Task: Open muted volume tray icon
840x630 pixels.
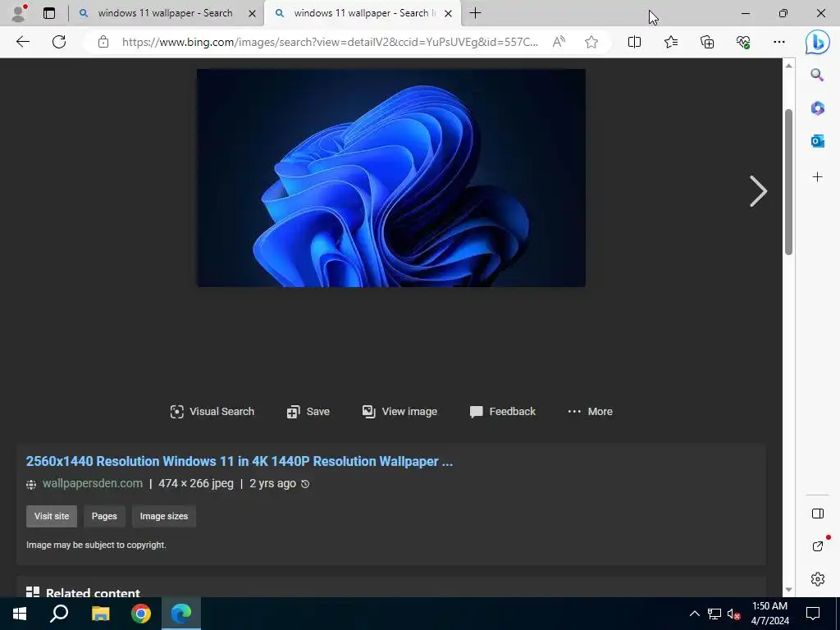Action: (734, 614)
